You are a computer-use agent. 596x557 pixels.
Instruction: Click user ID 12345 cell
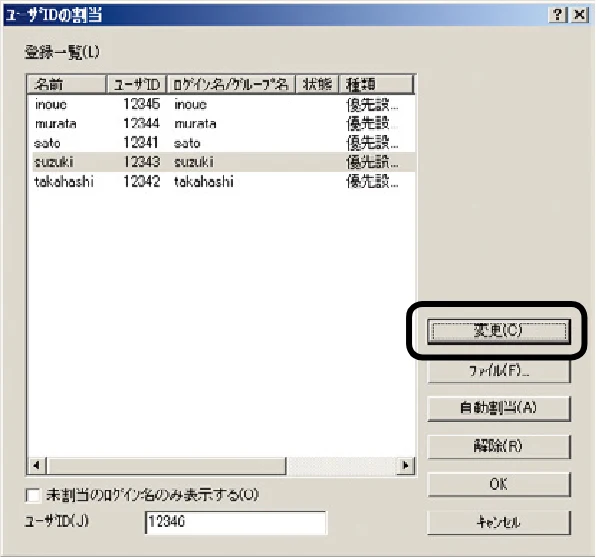[x=141, y=105]
